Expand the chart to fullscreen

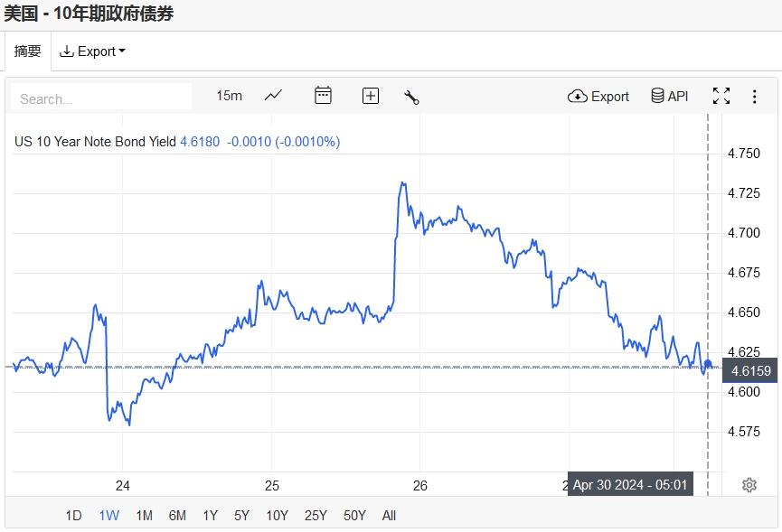point(721,97)
